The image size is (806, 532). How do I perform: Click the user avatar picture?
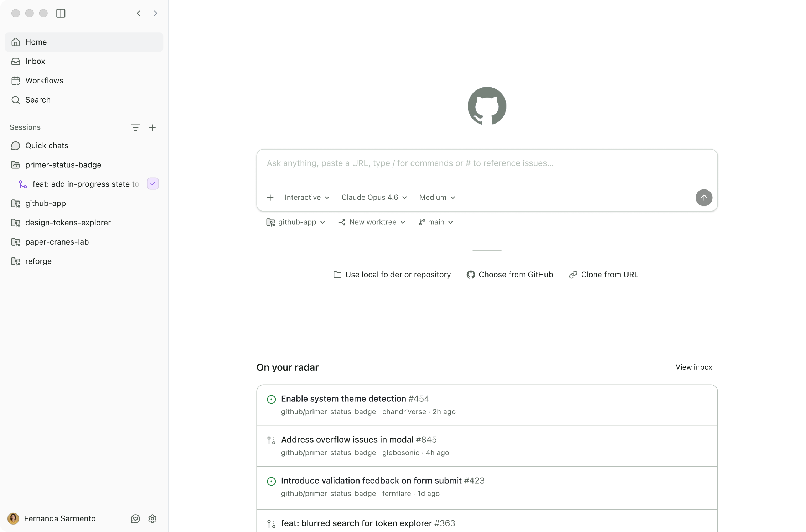[x=13, y=518]
